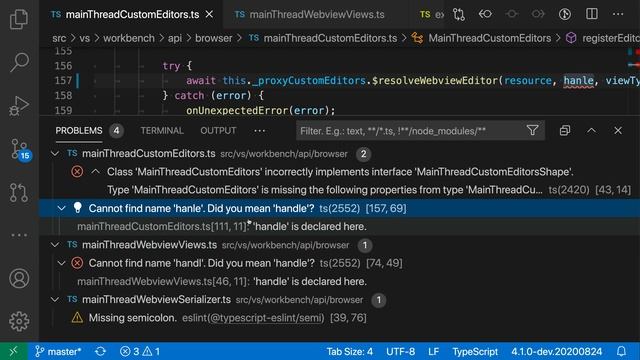
Task: Change the UTF-8 encoding
Action: tap(400, 351)
